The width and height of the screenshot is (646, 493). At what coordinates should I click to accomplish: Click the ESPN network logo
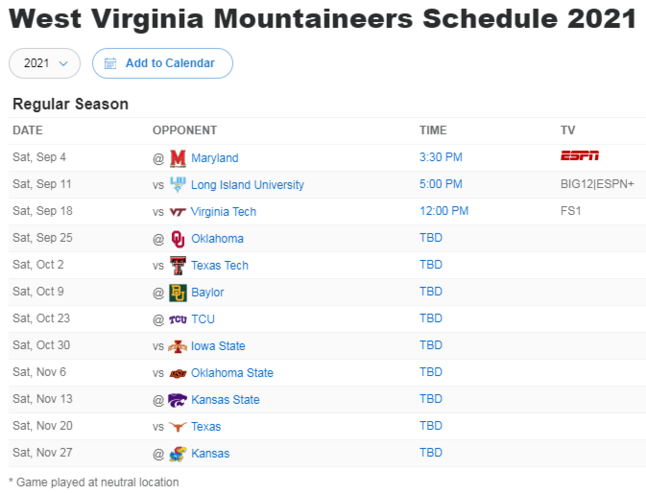[x=579, y=155]
